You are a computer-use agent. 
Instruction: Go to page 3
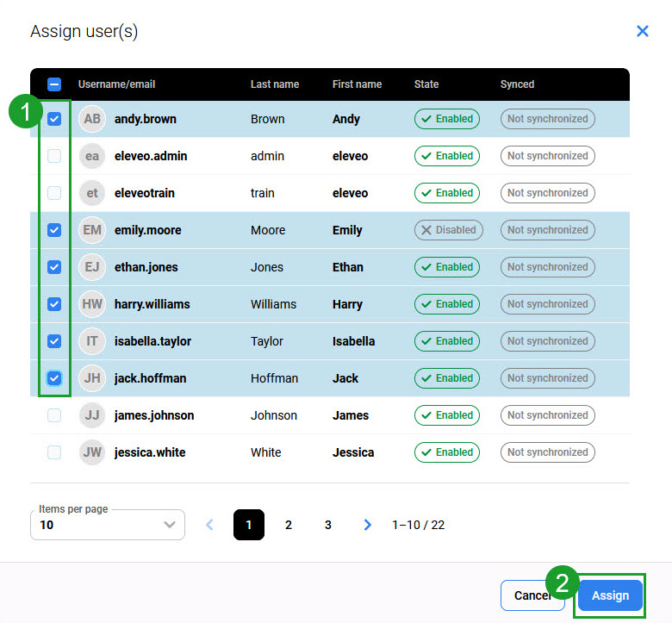point(328,525)
